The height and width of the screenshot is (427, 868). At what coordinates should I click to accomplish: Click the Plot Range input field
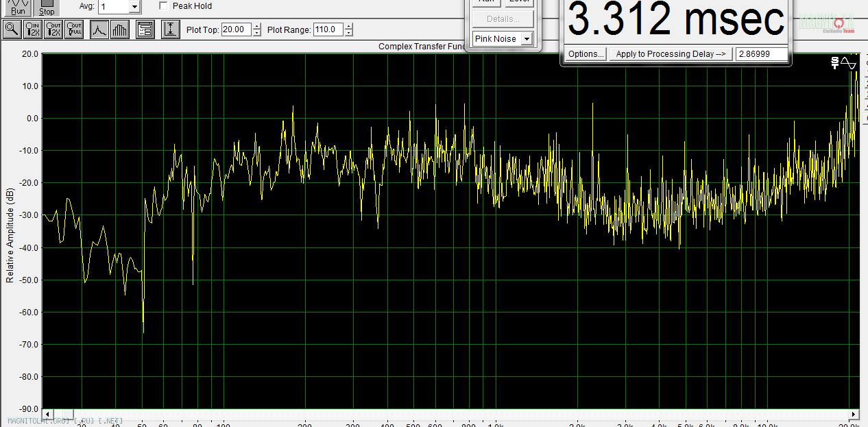pos(328,29)
